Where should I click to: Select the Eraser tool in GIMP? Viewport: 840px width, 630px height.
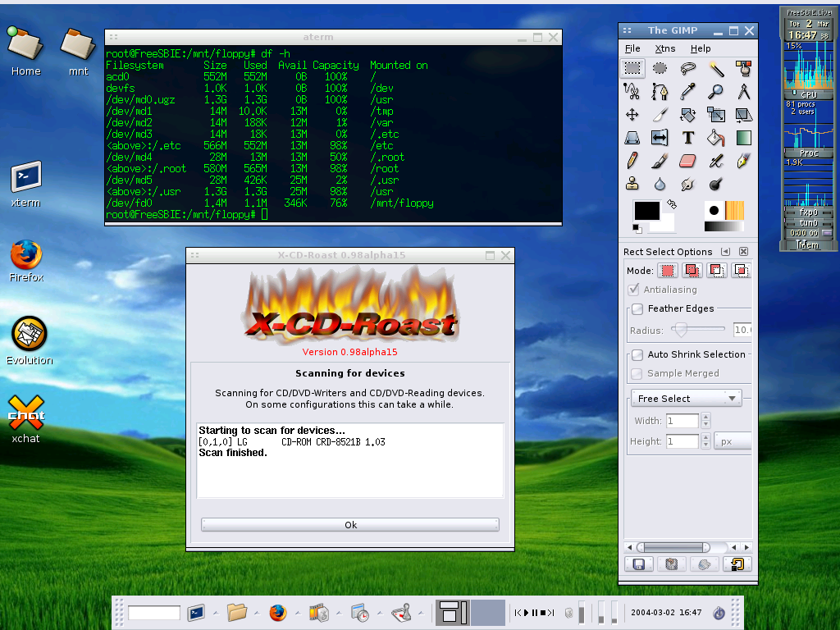pos(688,161)
